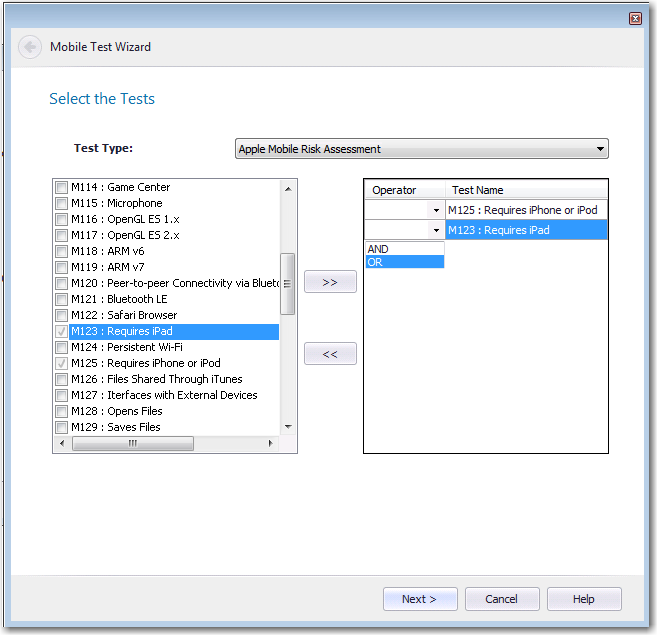Click the back arrow in wizard header
Image resolution: width=657 pixels, height=635 pixels.
click(x=30, y=47)
